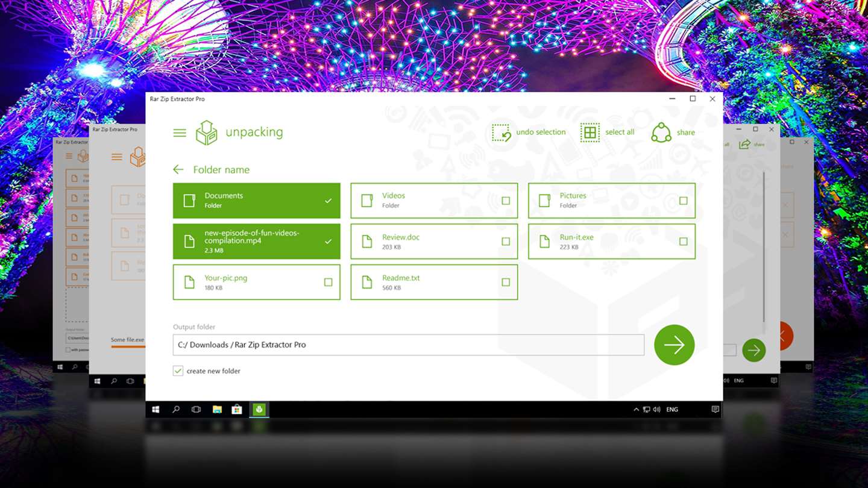Tick the Pictures folder checkbox
The height and width of the screenshot is (488, 868).
click(683, 201)
